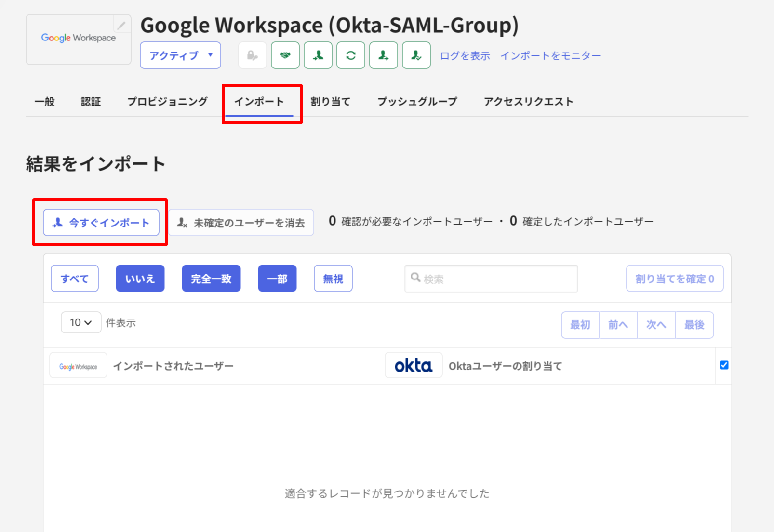Click the confirmed user checkmark icon

click(x=416, y=55)
